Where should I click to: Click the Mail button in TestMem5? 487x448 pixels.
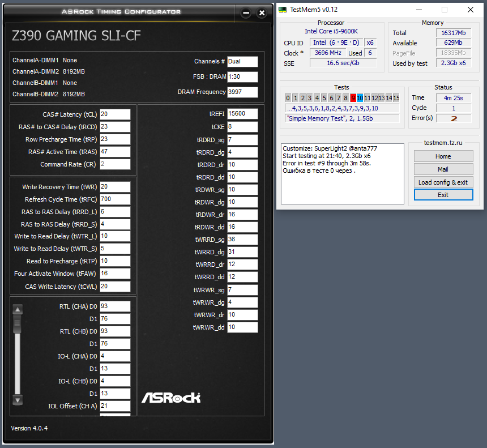(443, 169)
